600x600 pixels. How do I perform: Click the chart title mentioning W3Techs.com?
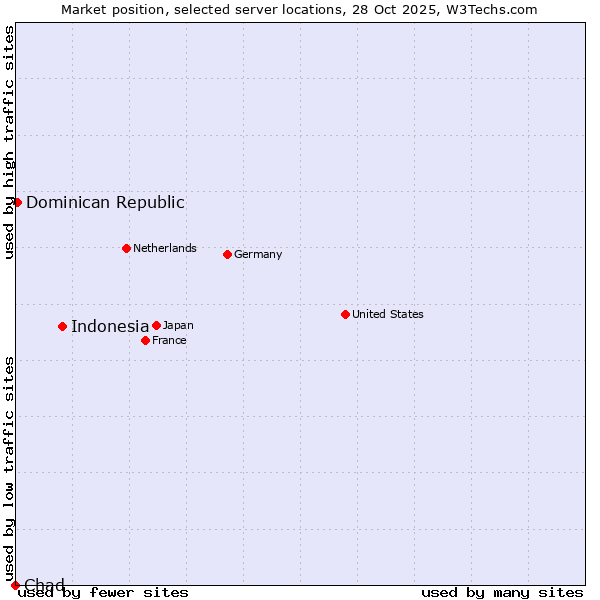(x=299, y=9)
